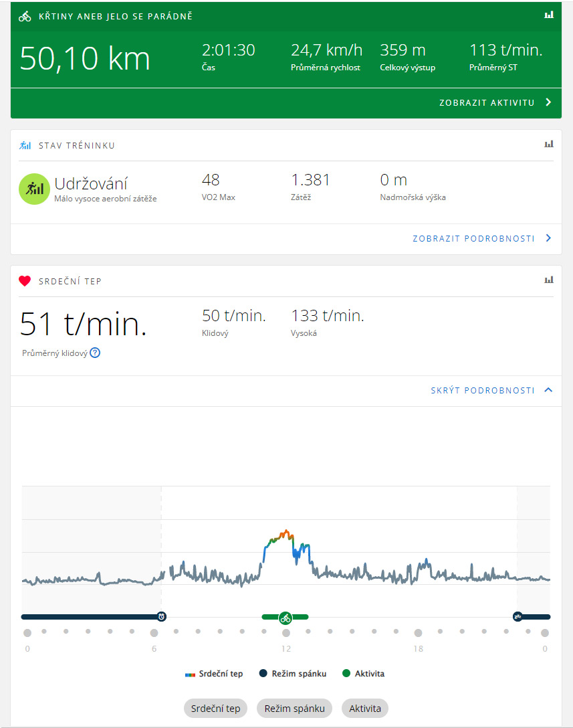Click the red heart icon
The height and width of the screenshot is (728, 573).
tap(25, 281)
